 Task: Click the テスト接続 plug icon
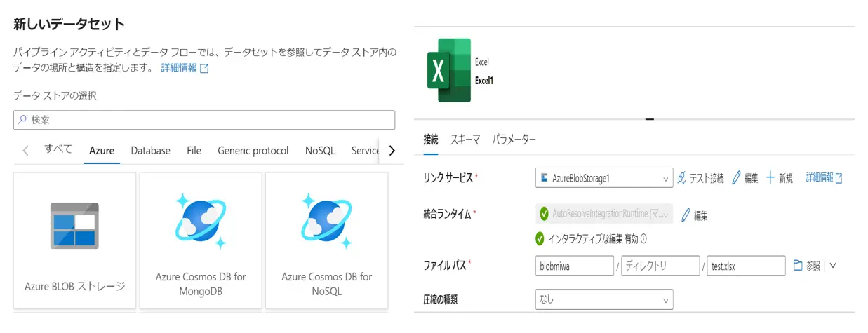682,178
